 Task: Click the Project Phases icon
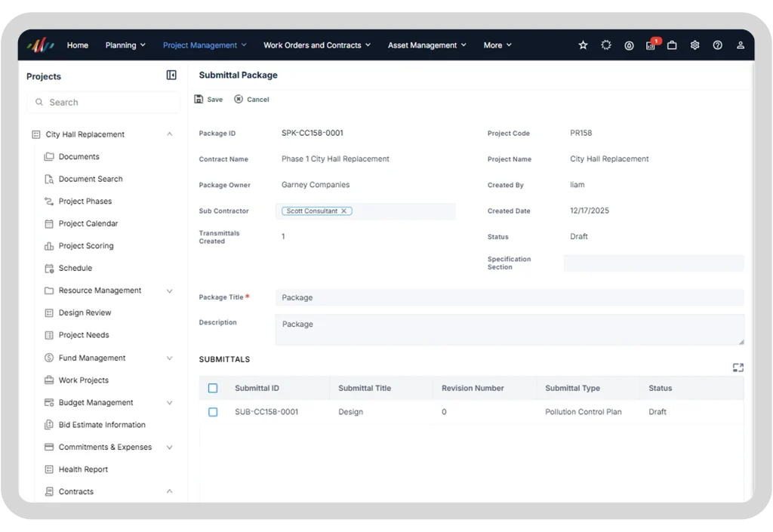click(x=49, y=201)
